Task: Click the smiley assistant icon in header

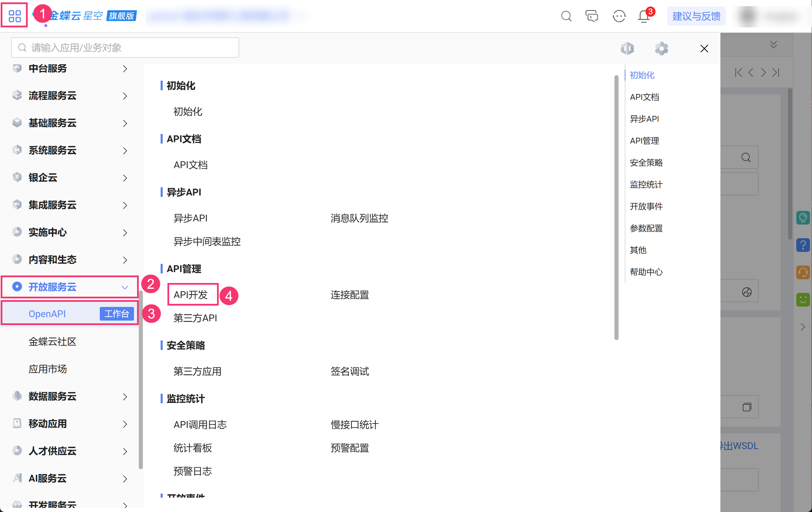Action: 619,16
